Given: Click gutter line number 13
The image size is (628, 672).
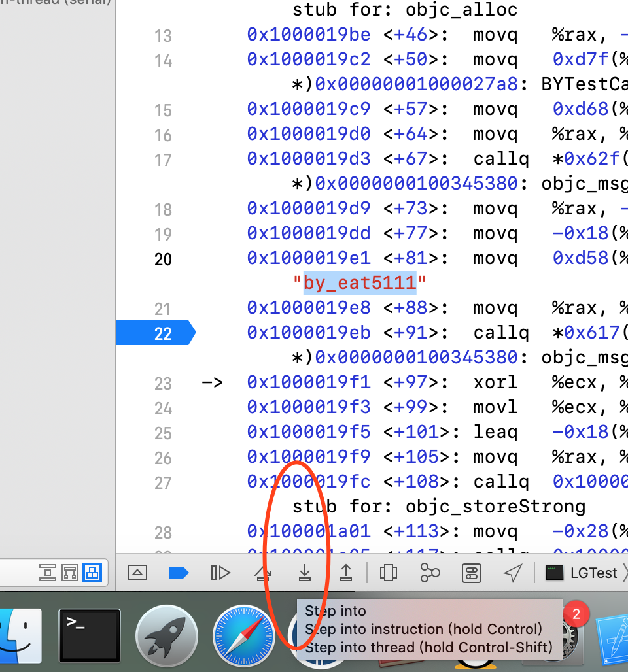Looking at the screenshot, I should click(x=163, y=35).
